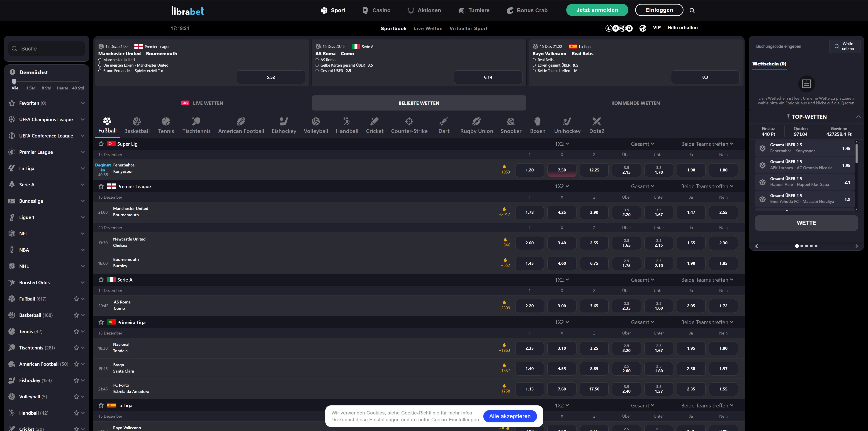Select the Counter-Strike sport icon
Image resolution: width=868 pixels, height=431 pixels.
coord(409,121)
